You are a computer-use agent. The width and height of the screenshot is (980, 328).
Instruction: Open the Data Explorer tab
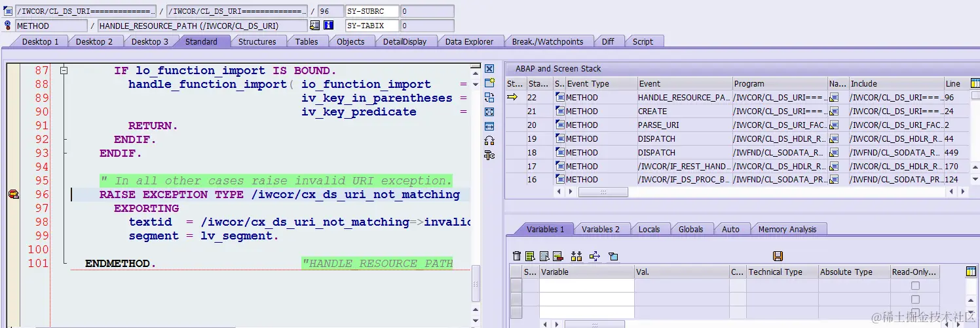pos(469,41)
